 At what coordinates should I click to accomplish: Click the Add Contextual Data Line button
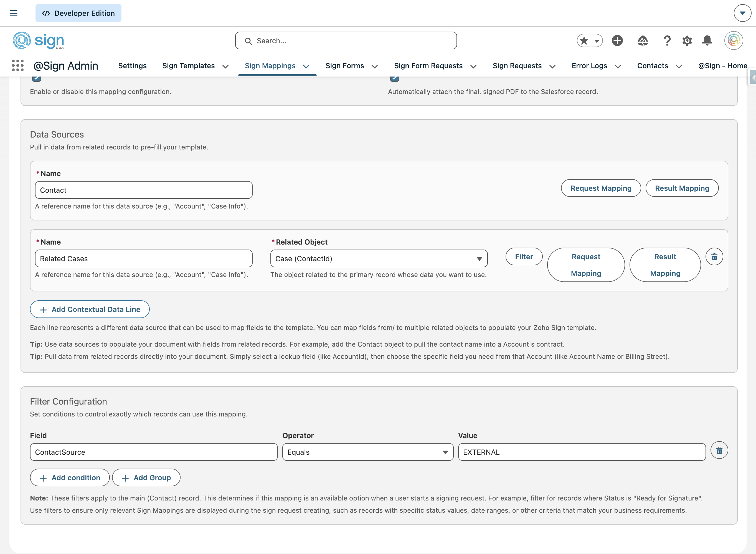point(90,309)
